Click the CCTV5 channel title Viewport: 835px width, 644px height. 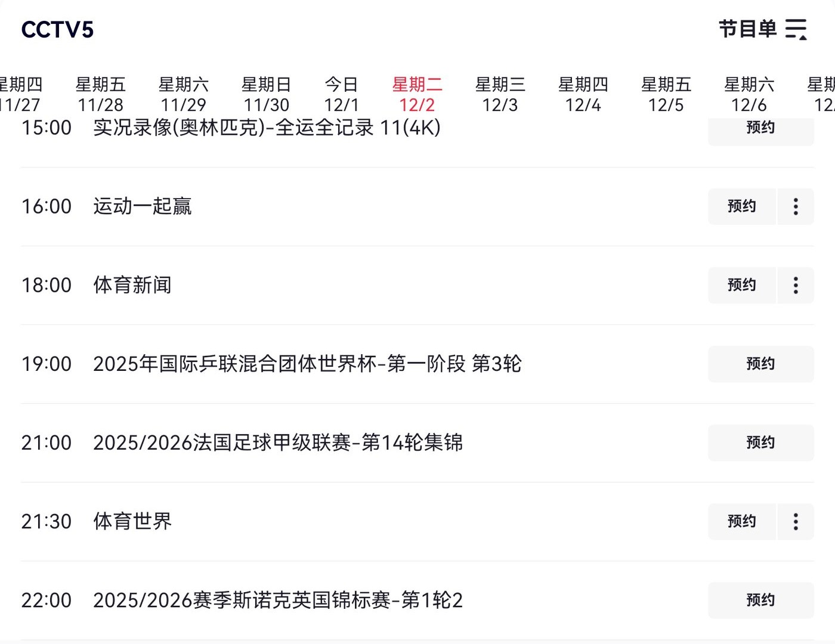(57, 30)
